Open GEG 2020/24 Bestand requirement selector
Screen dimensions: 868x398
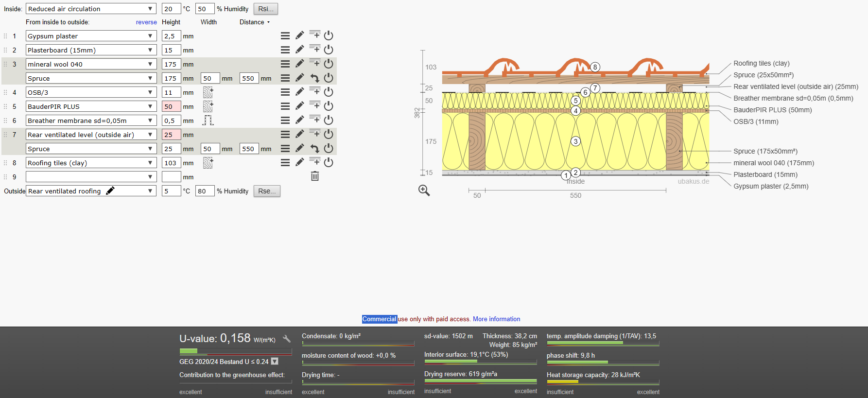pos(275,362)
